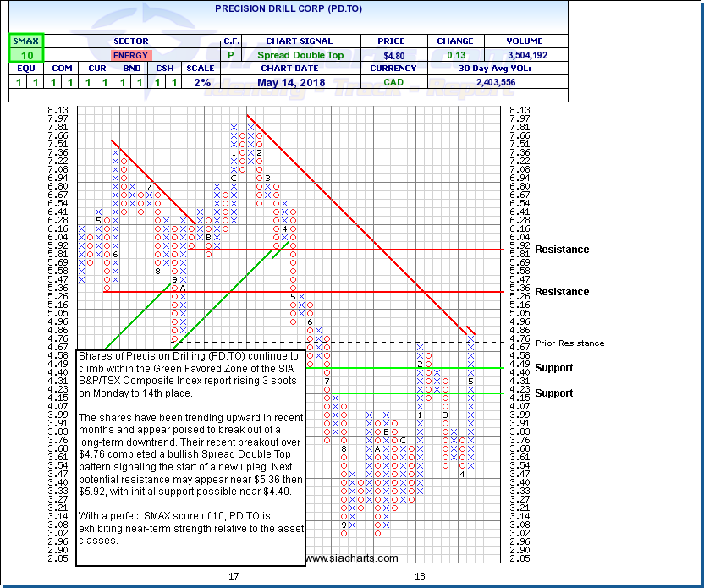The width and height of the screenshot is (704, 588).
Task: Click the PRECISION DRILL CORP (PD.TO) title
Action: 287,11
